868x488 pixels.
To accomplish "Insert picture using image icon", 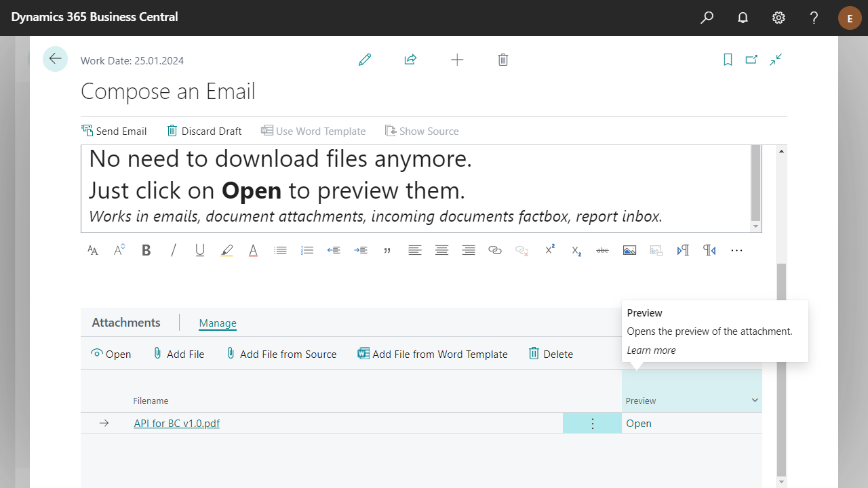I will tap(629, 250).
